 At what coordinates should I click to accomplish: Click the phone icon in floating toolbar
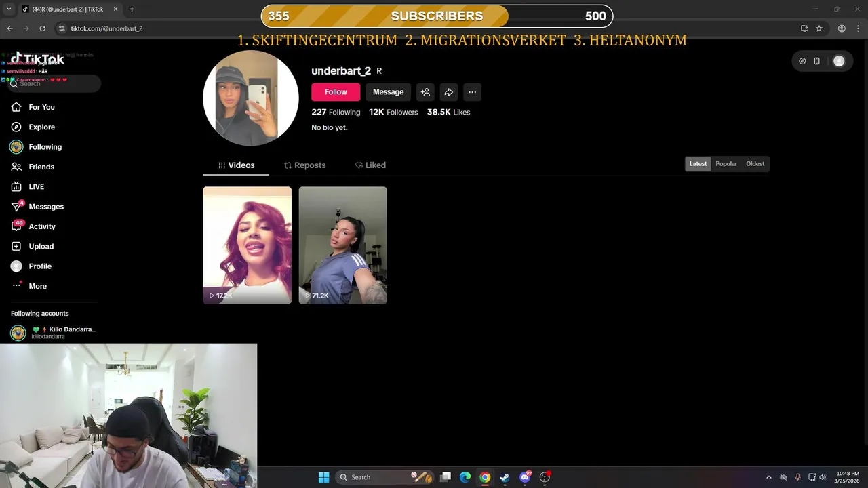click(816, 61)
